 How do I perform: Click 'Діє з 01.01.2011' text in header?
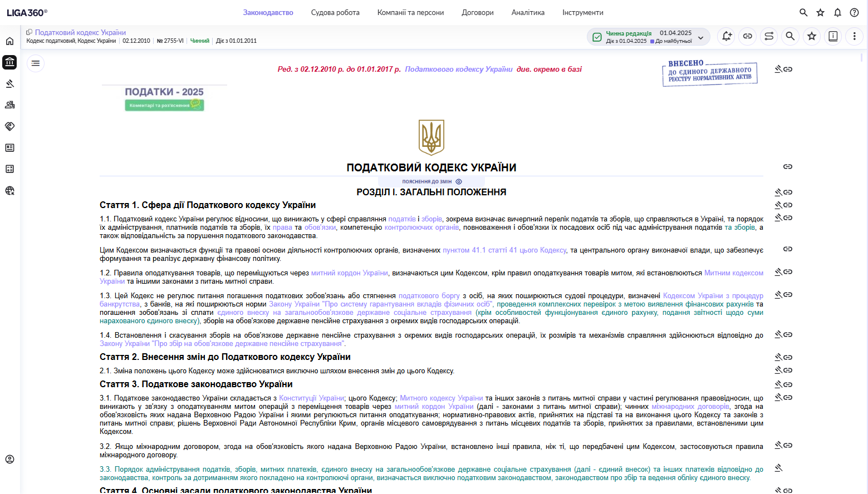pyautogui.click(x=236, y=41)
